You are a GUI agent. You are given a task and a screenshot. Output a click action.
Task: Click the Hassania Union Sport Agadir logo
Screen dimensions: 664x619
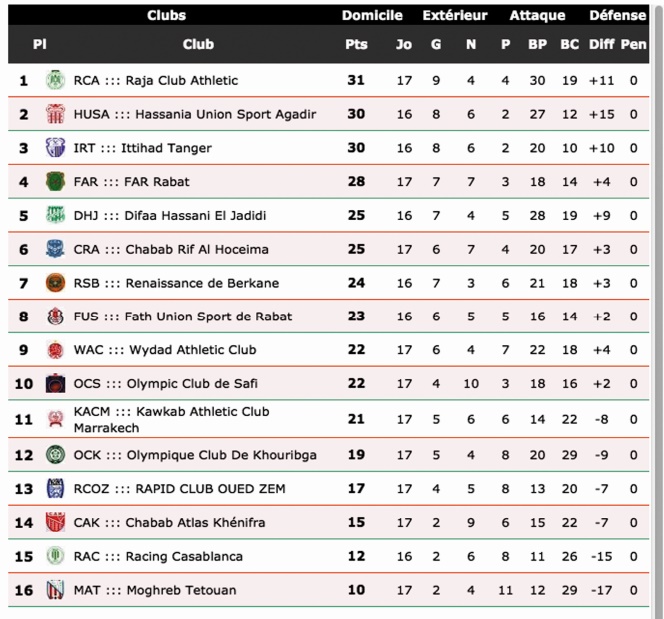coord(55,115)
